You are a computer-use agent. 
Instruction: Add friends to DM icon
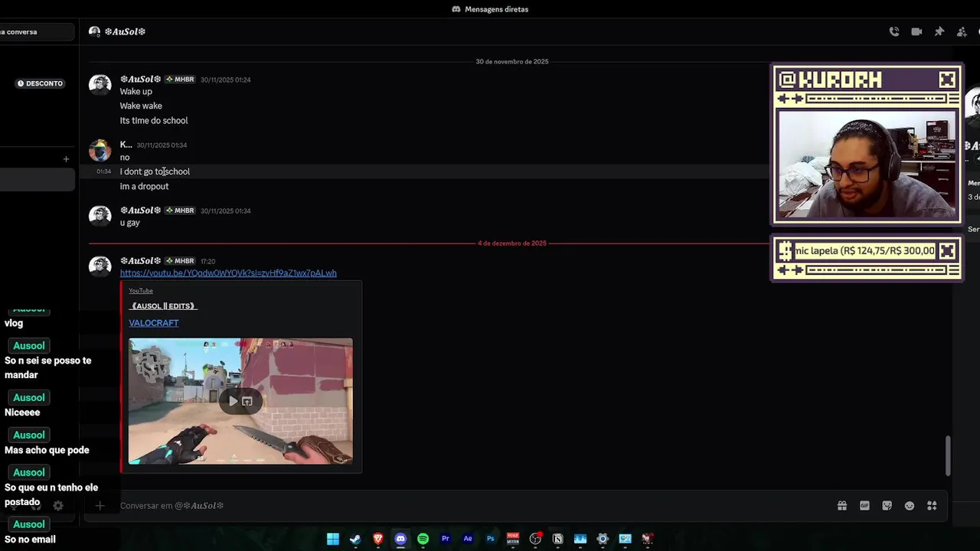(962, 31)
